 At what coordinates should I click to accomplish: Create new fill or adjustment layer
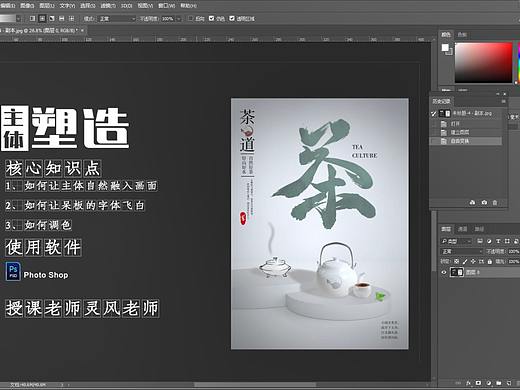489,383
